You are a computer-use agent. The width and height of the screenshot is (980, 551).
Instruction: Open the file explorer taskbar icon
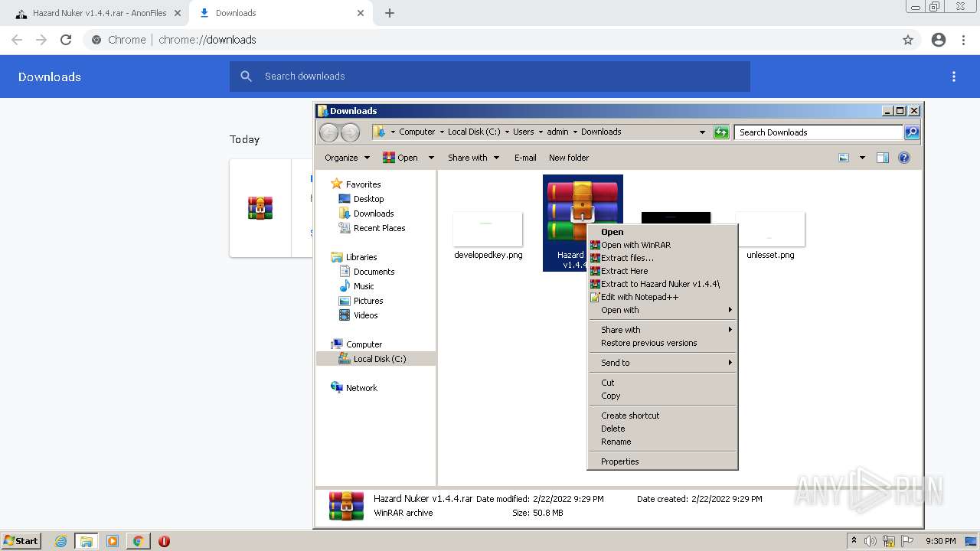pyautogui.click(x=87, y=541)
